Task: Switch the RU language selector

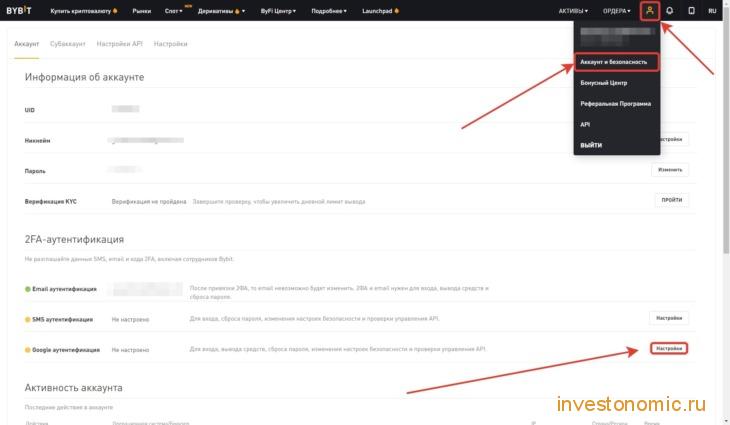Action: point(712,11)
